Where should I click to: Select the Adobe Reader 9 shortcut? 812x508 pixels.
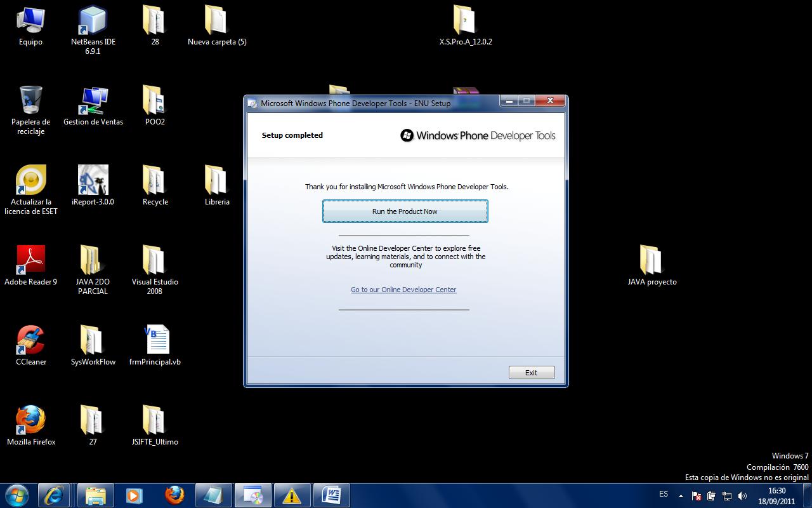(30, 261)
